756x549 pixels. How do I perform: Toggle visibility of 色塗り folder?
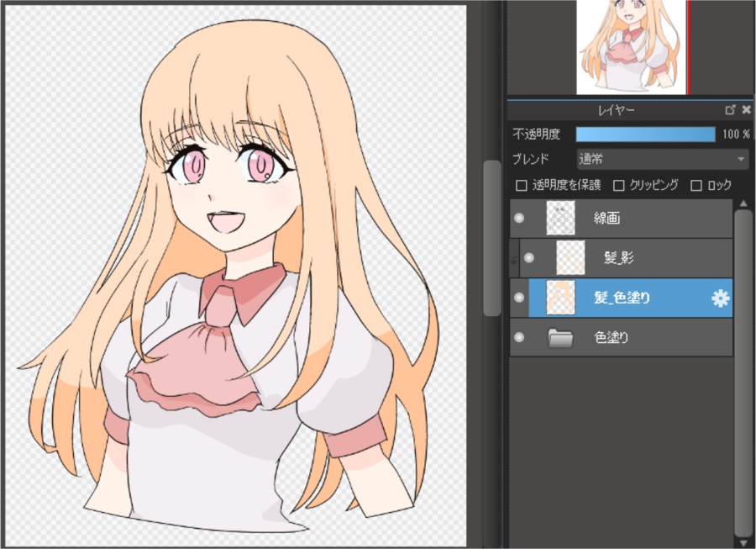point(519,338)
